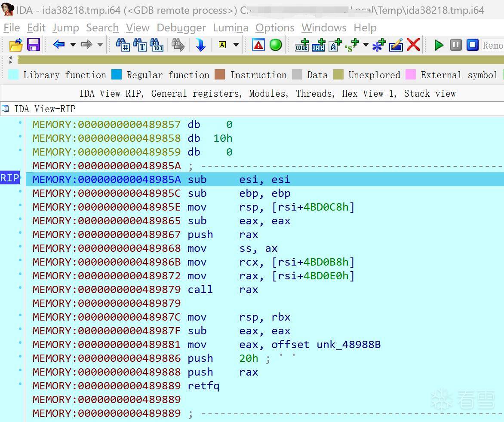This screenshot has height=422, width=504.
Task: Click the Unexplored legend color swatch
Action: pyautogui.click(x=338, y=74)
